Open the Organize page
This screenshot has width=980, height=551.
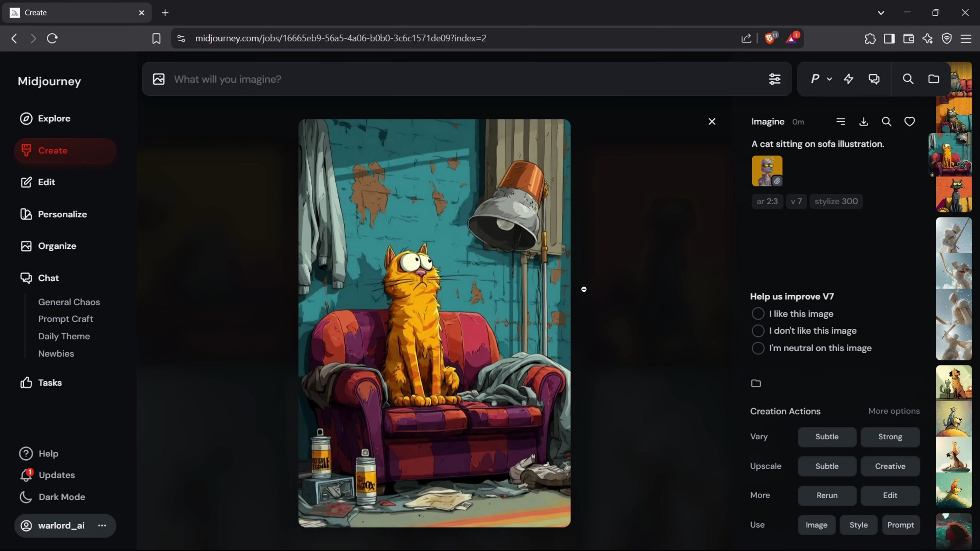point(48,246)
